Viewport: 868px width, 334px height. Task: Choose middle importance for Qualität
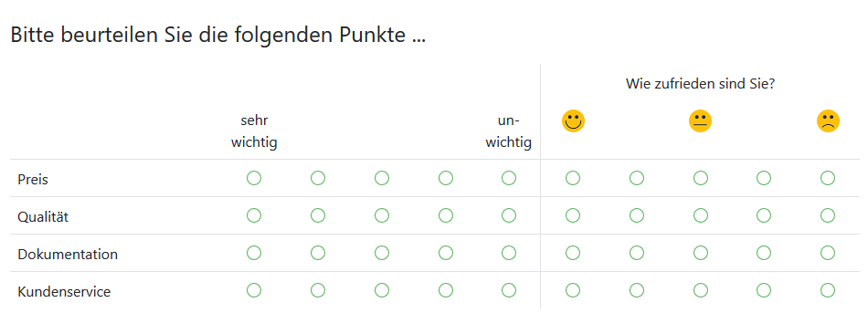pos(381,215)
